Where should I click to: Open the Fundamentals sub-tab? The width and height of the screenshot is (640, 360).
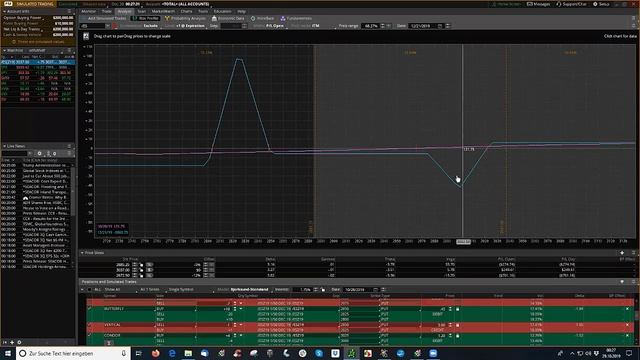point(296,18)
